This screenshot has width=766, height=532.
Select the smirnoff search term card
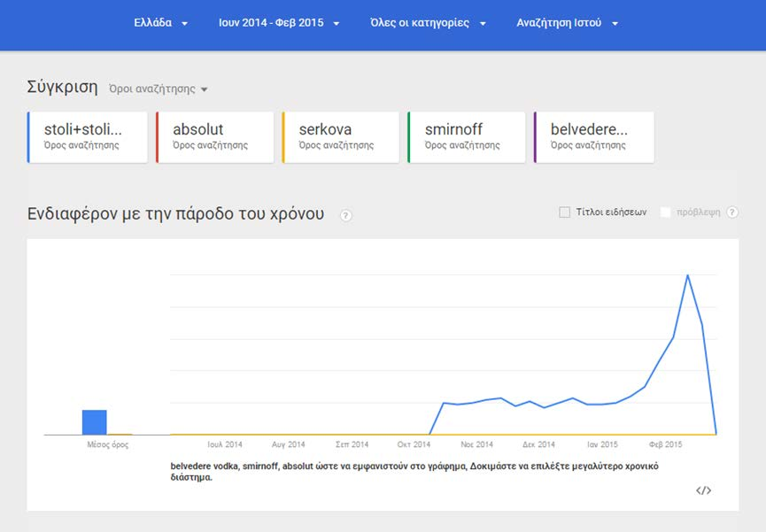point(467,137)
